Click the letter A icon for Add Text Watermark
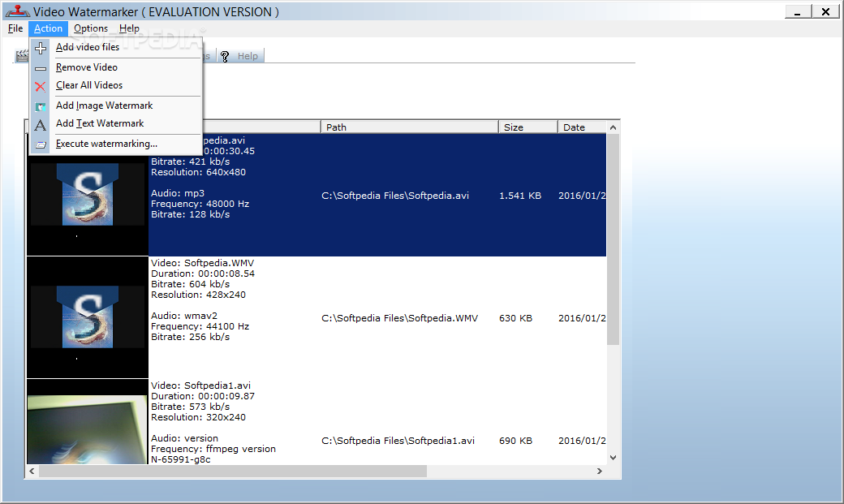Image resolution: width=844 pixels, height=504 pixels. coord(41,125)
